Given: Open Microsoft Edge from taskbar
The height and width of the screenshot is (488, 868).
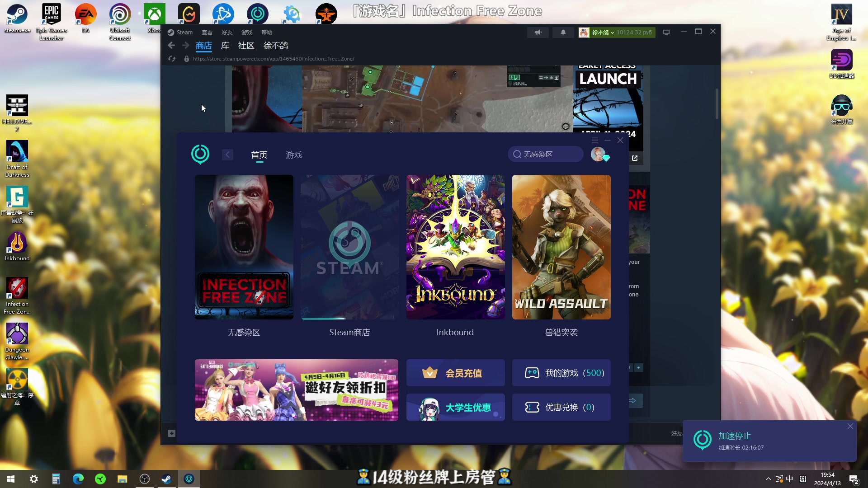Looking at the screenshot, I should (78, 479).
